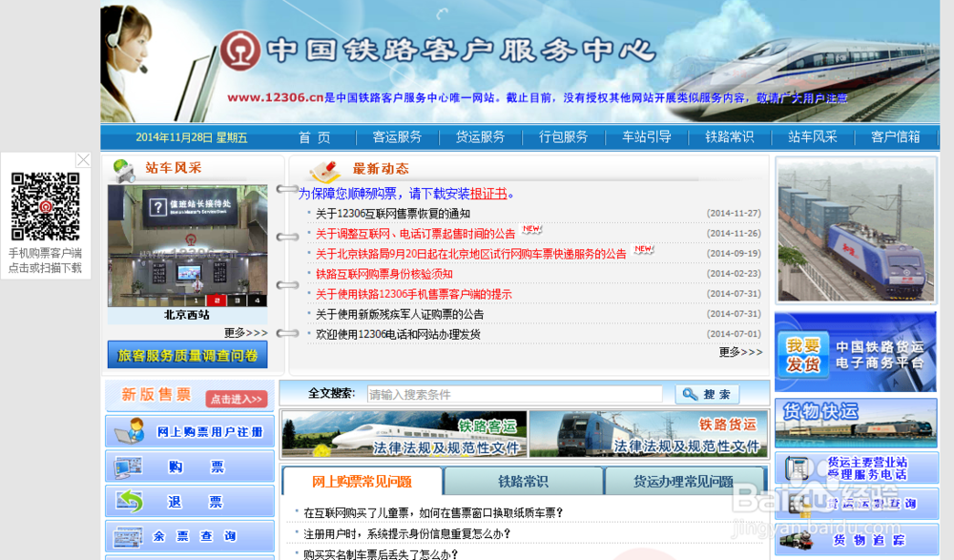Open 货运主要营业站受理服务电话 button
This screenshot has height=560, width=954.
(856, 468)
